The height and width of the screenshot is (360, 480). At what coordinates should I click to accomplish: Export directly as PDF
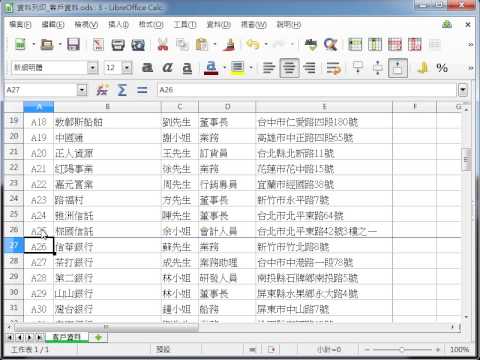98,44
